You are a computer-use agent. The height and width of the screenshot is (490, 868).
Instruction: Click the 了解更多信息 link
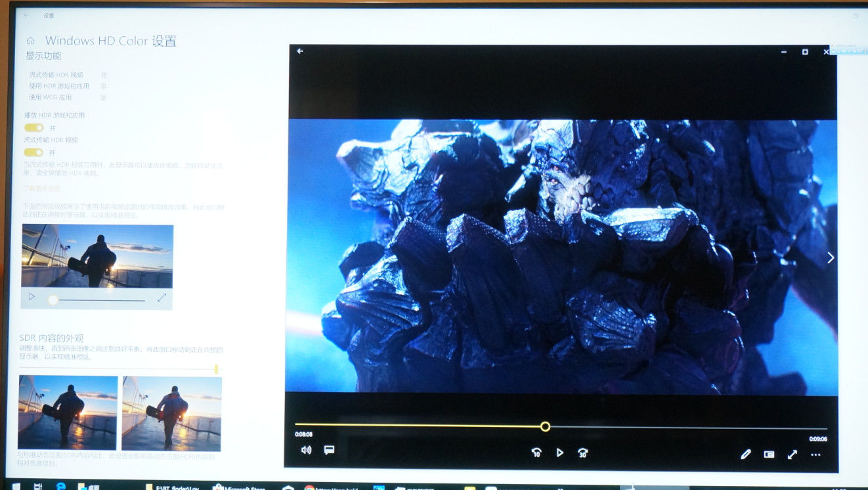point(42,189)
